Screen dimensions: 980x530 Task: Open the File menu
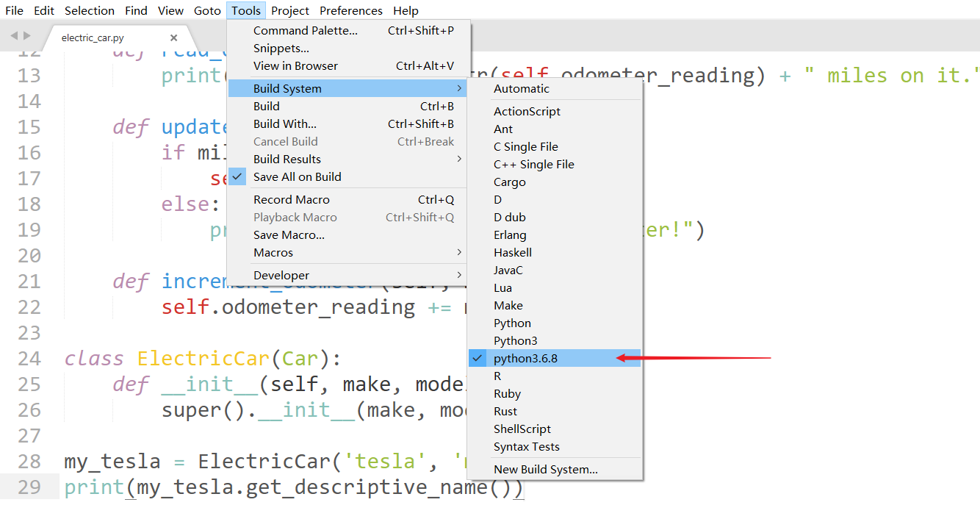(14, 10)
